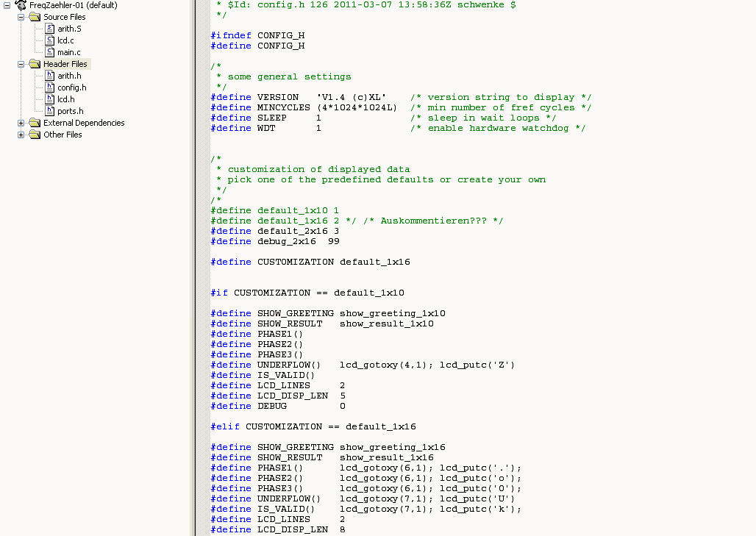756x536 pixels.
Task: Open main.c in the project tree
Action: (69, 52)
